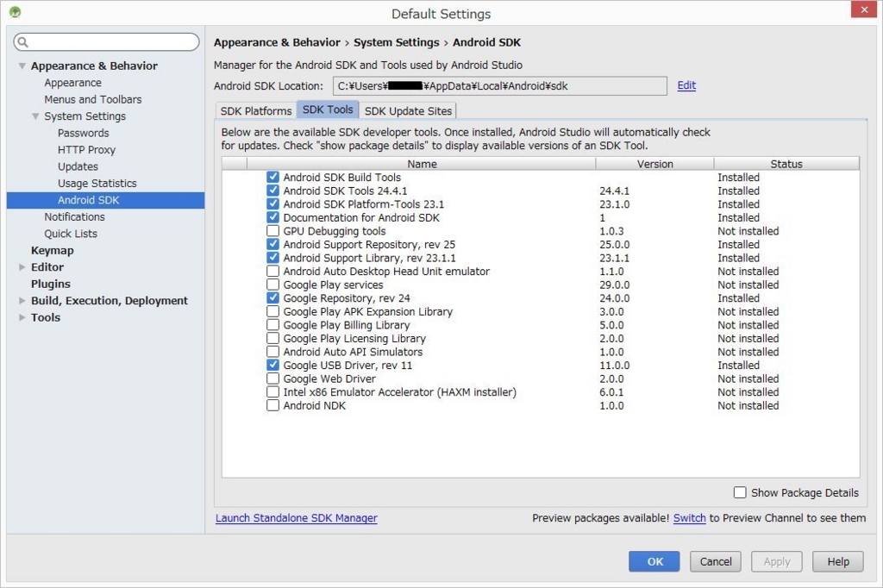The image size is (883, 588).
Task: Open Plugins settings
Action: click(x=51, y=284)
